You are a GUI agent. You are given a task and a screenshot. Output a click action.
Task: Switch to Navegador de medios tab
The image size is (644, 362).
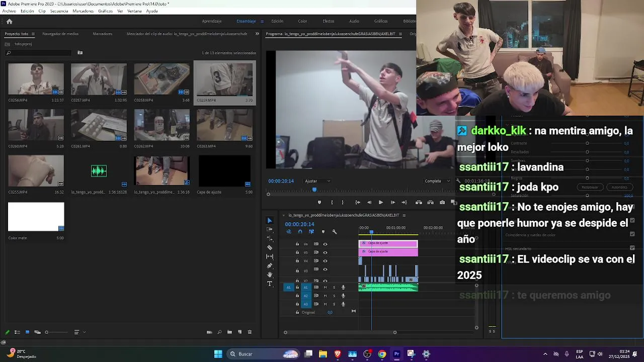[x=60, y=34]
